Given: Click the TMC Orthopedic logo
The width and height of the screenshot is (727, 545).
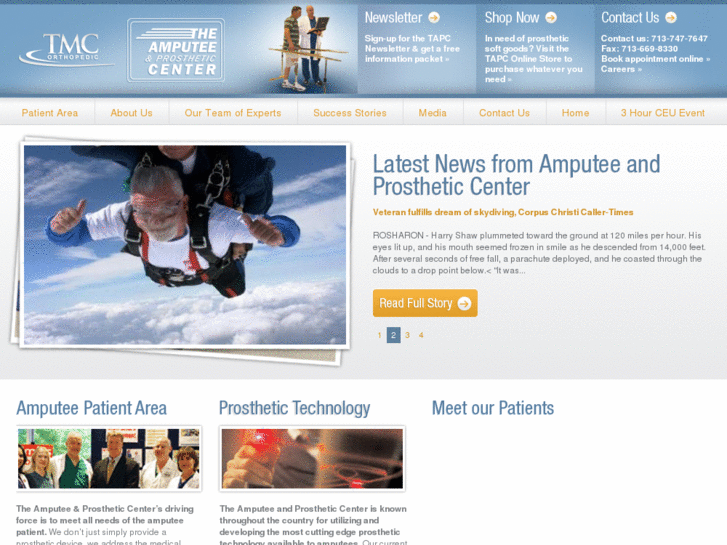Looking at the screenshot, I should [x=66, y=49].
